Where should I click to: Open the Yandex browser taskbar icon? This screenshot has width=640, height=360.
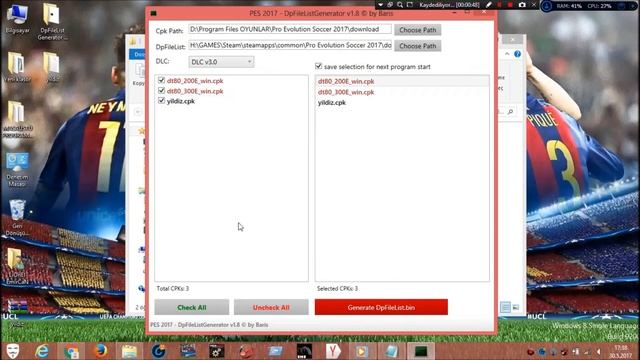tap(333, 351)
